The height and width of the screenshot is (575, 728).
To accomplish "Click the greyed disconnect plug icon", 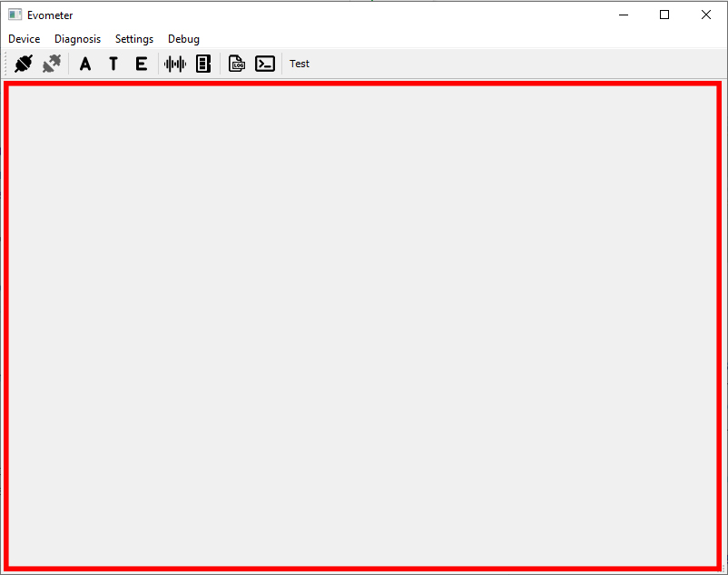I will pyautogui.click(x=52, y=64).
